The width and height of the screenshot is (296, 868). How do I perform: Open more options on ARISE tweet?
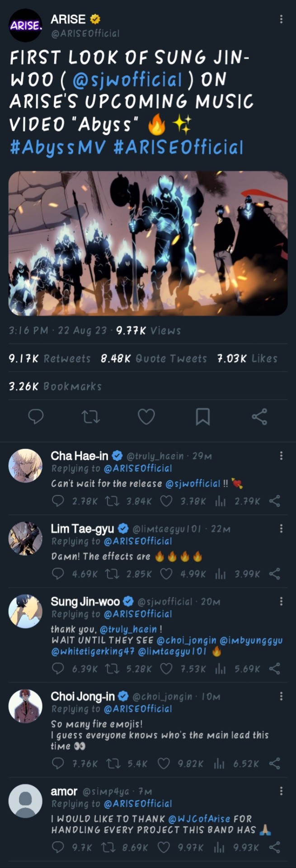point(281,19)
